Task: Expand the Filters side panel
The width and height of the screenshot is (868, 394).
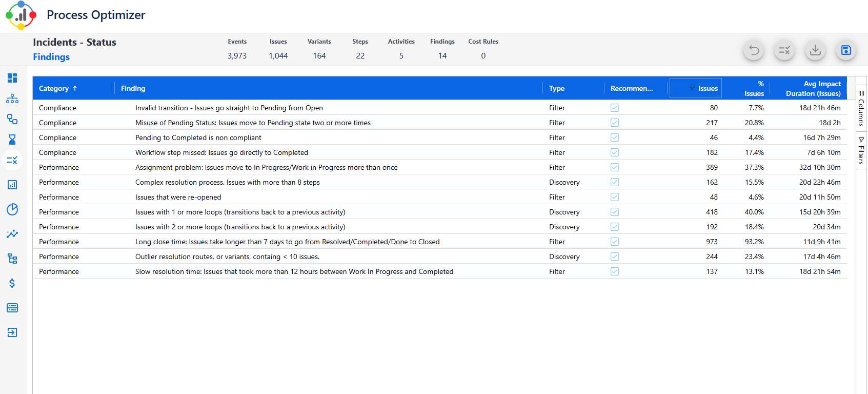Action: 861,151
